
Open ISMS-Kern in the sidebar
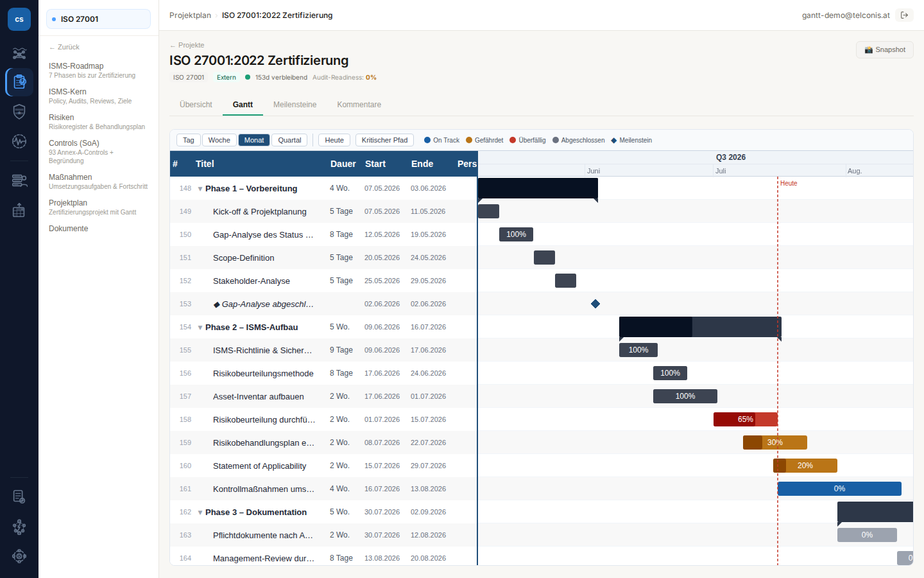[99, 96]
